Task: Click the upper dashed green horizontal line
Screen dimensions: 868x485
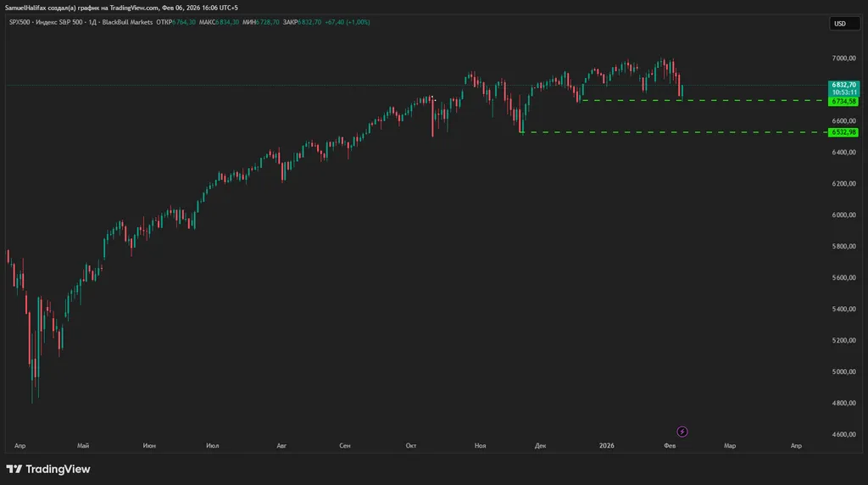Action: [704, 101]
